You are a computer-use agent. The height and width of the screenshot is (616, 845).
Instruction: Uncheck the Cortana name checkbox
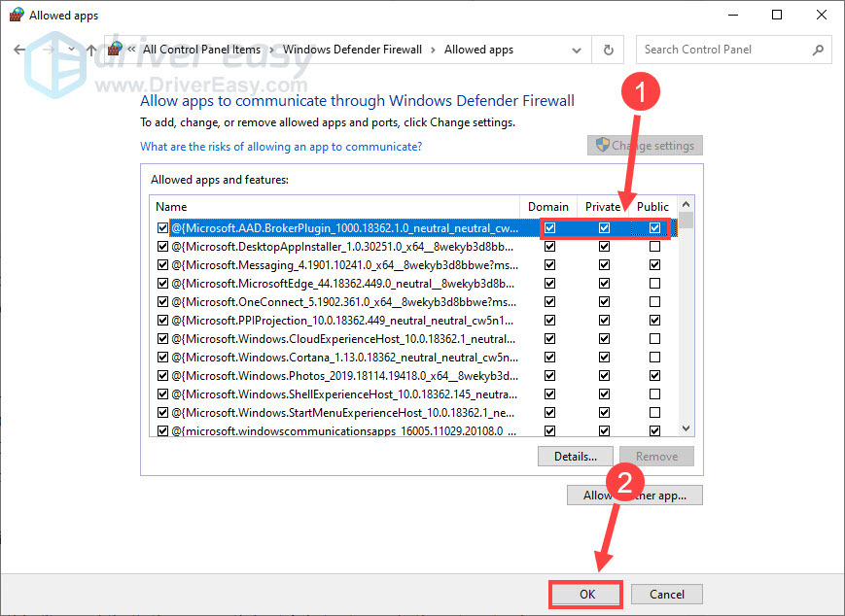tap(162, 357)
